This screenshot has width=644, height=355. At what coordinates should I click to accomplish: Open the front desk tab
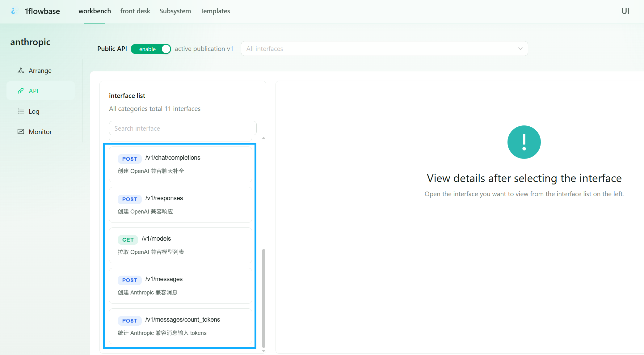pyautogui.click(x=135, y=11)
